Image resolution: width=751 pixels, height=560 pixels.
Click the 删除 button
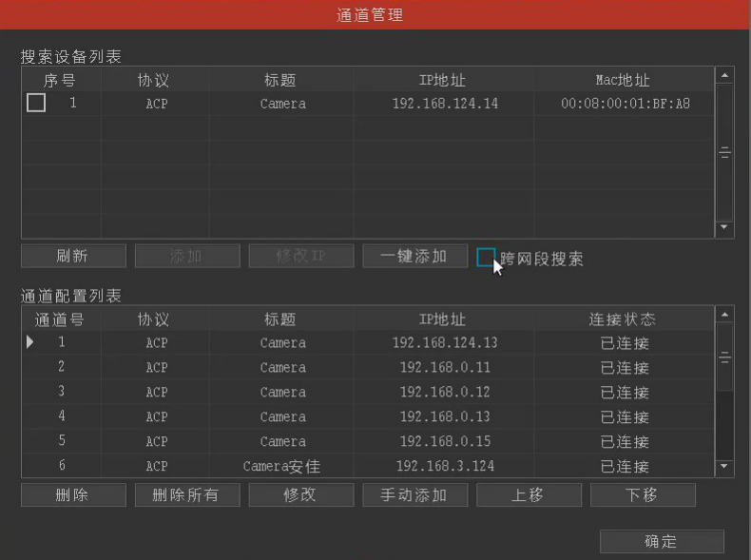point(73,494)
